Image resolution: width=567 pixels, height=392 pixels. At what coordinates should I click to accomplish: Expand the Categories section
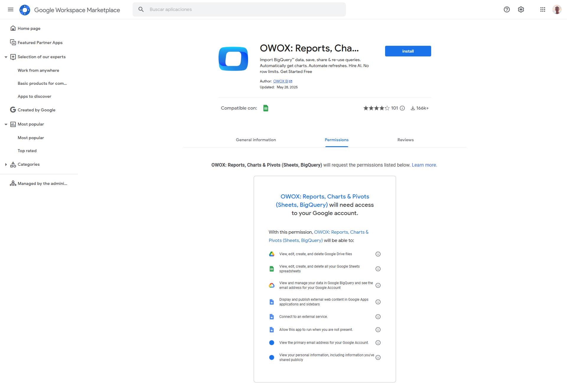6,165
